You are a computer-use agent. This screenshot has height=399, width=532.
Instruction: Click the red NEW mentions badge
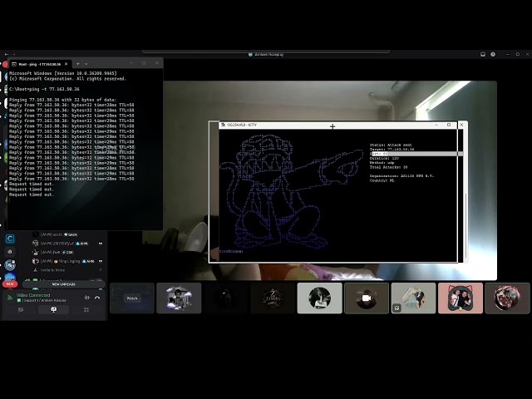pyautogui.click(x=10, y=283)
